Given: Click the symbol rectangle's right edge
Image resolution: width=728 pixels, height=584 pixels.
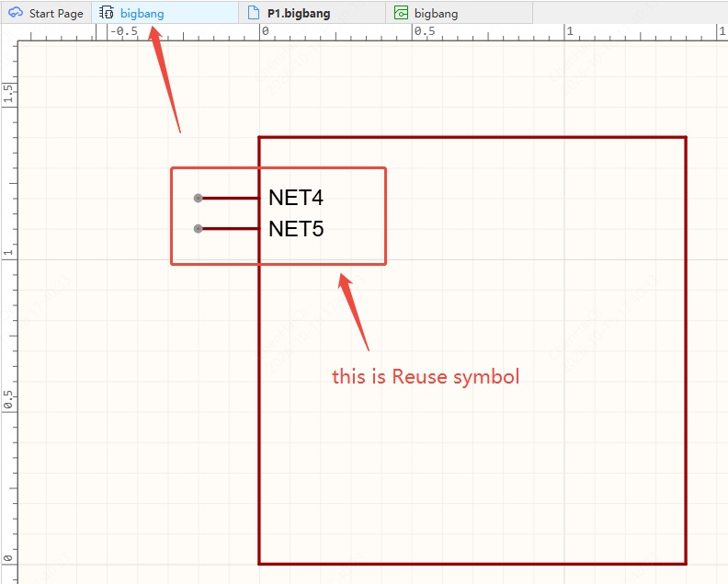Looking at the screenshot, I should [686, 350].
